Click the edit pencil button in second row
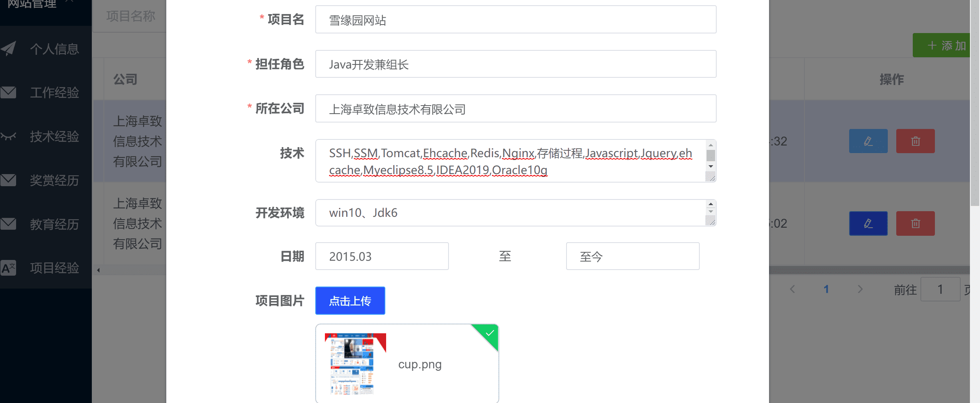 pos(868,223)
